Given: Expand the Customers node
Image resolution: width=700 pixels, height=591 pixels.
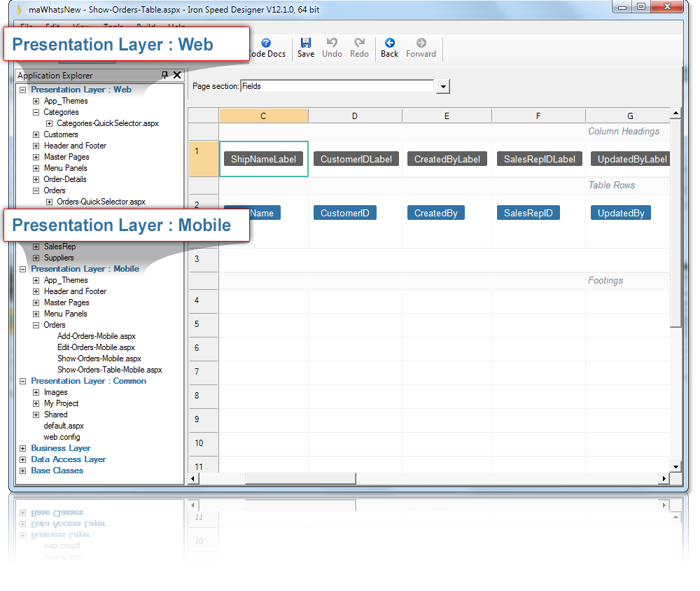Looking at the screenshot, I should coord(36,134).
